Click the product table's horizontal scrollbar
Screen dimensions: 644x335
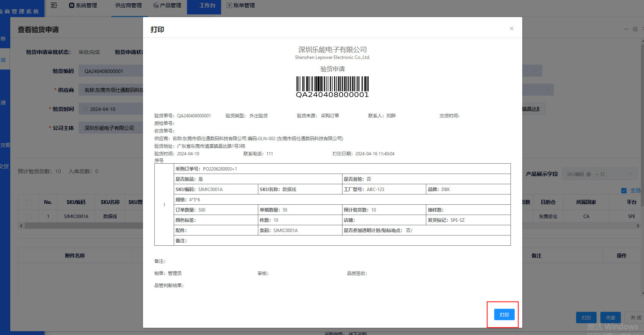[83, 226]
